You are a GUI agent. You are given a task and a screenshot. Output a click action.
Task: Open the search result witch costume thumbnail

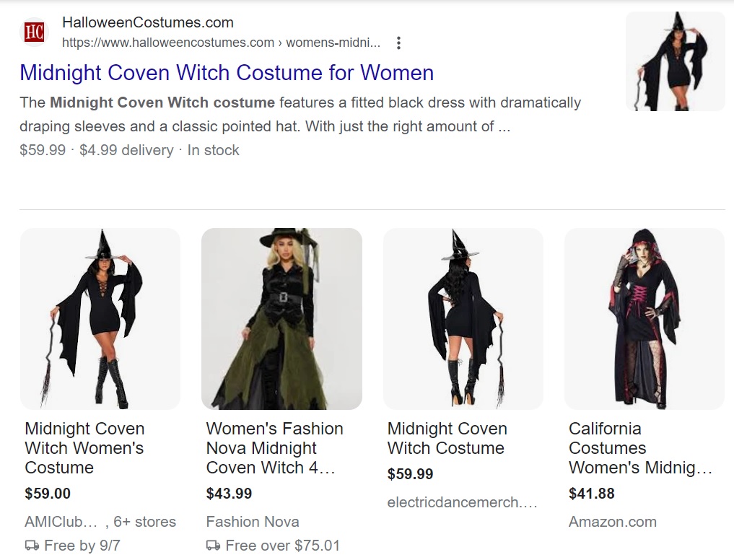click(x=675, y=61)
